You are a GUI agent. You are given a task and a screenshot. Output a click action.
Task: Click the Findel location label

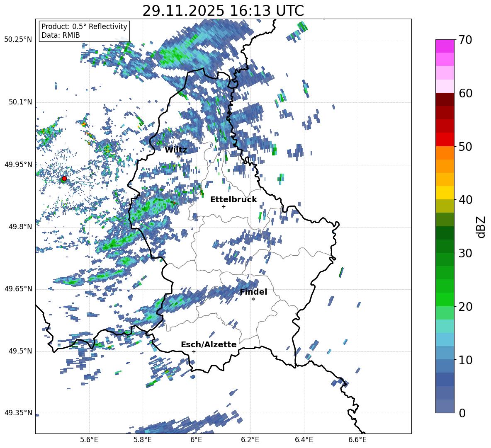pyautogui.click(x=253, y=292)
